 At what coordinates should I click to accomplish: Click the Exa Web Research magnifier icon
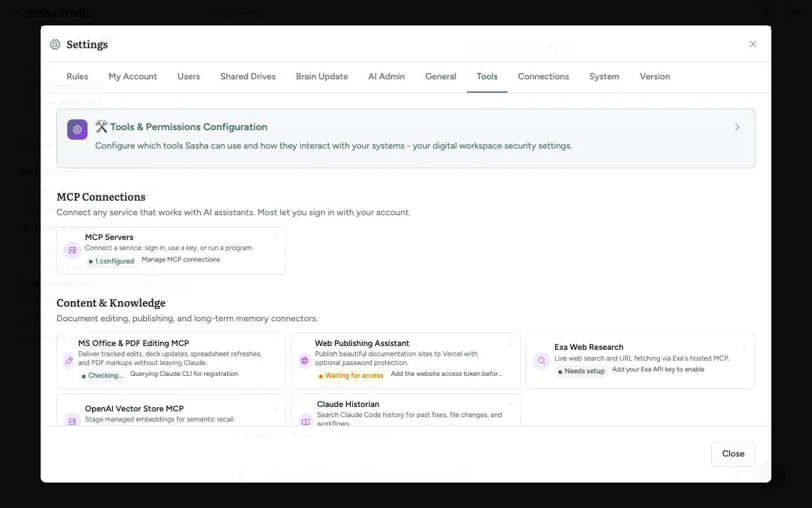(x=542, y=361)
